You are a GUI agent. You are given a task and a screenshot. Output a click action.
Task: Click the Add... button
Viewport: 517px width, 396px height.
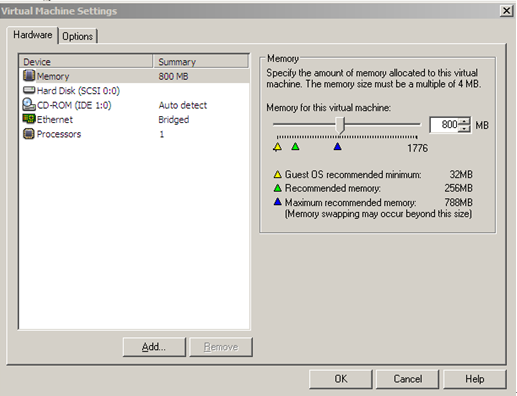154,347
